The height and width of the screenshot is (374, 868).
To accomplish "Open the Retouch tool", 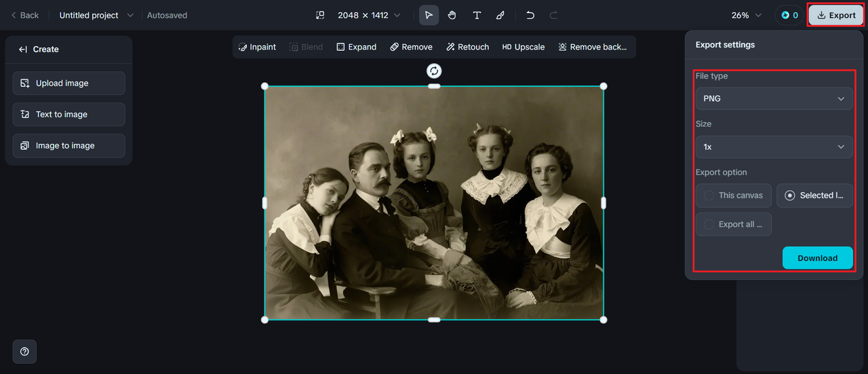I will coord(468,47).
